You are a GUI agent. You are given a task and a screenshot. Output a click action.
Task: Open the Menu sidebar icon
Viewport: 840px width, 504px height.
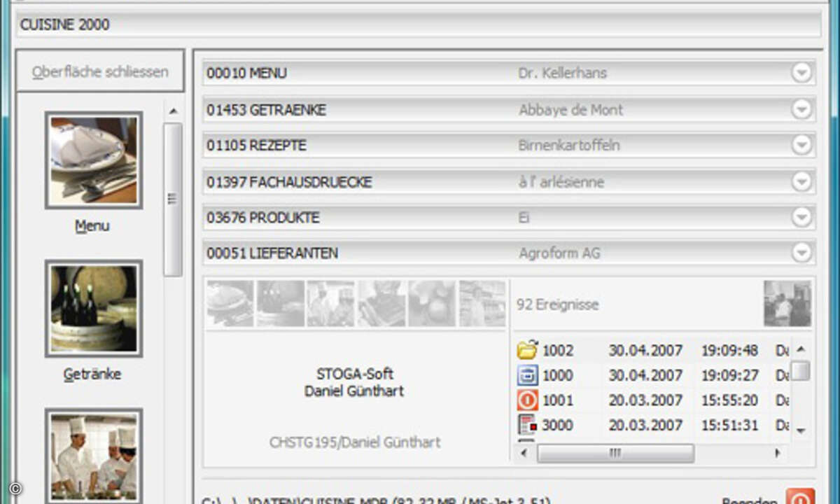(x=94, y=160)
